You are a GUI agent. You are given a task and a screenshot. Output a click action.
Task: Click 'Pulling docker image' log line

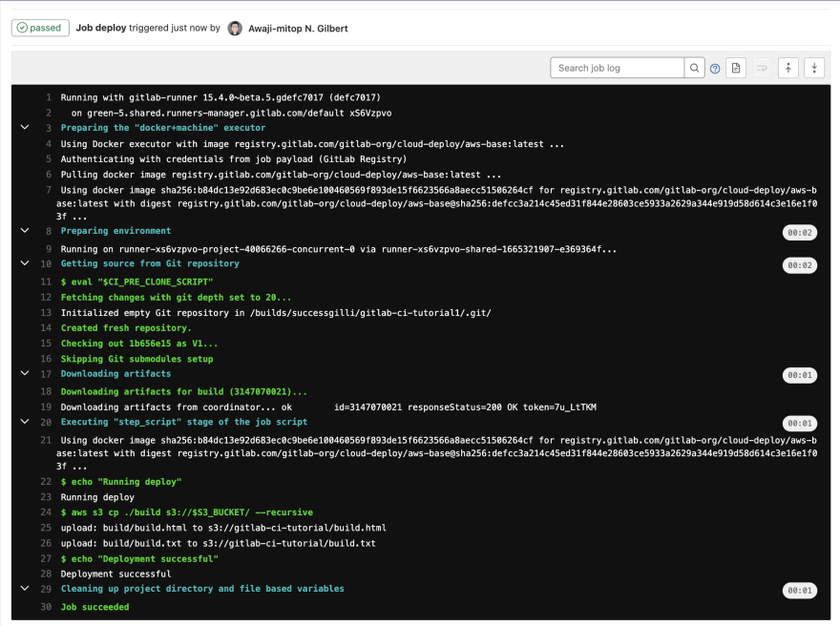tap(281, 175)
